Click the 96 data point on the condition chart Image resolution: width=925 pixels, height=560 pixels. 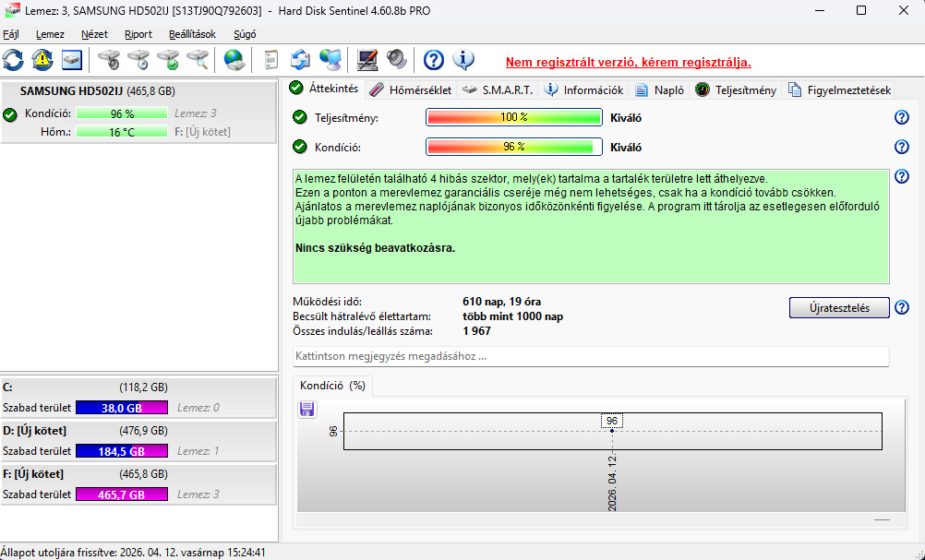coord(612,431)
